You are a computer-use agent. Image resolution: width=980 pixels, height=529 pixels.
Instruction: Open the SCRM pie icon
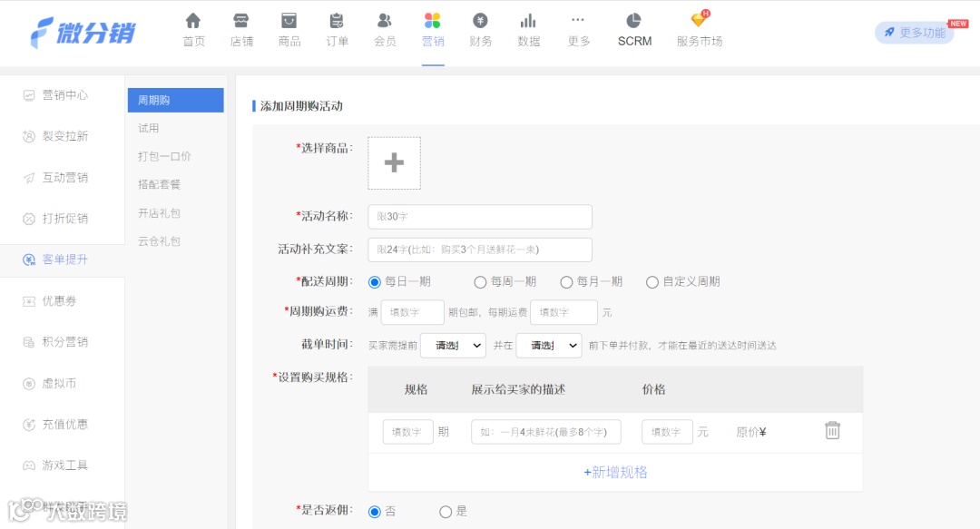633,21
